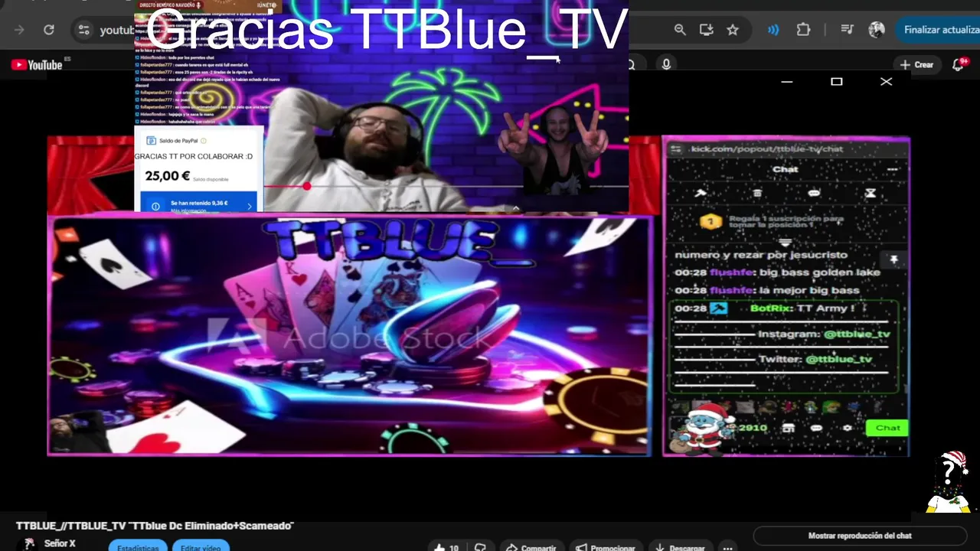Open the Señor X channel name
Viewport: 980px width, 551px height.
point(60,543)
